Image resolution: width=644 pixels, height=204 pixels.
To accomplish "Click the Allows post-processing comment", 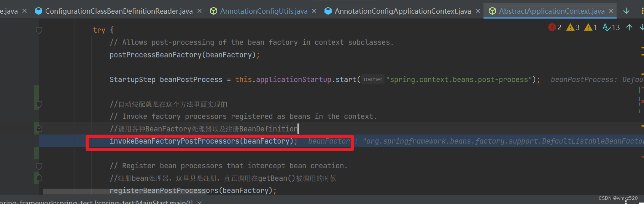I will pyautogui.click(x=251, y=42).
